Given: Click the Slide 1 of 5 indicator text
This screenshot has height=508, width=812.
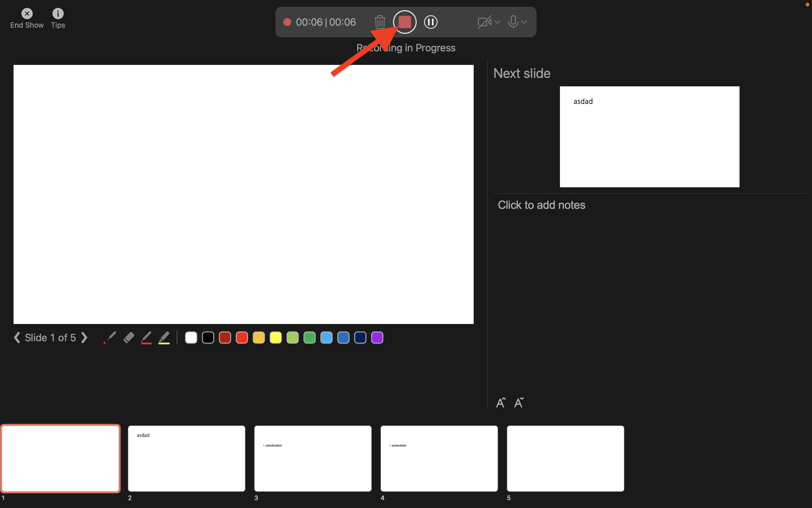Looking at the screenshot, I should click(x=50, y=337).
